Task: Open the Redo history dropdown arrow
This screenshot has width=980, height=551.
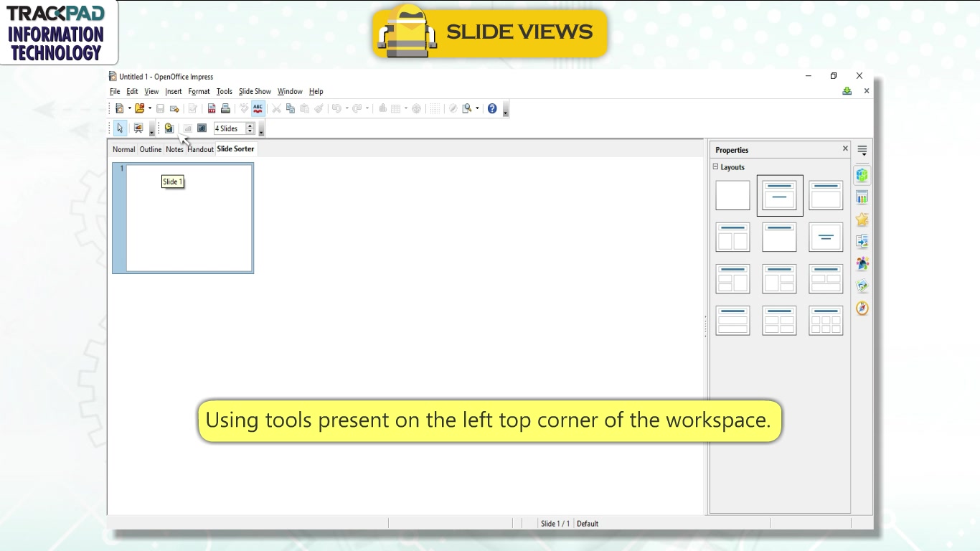Action: click(367, 108)
